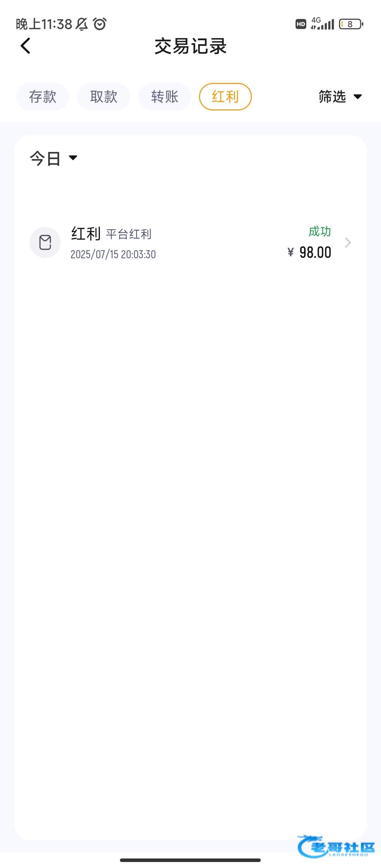Expand the 今日 date dropdown
Image resolution: width=381 pixels, height=868 pixels.
pyautogui.click(x=54, y=158)
